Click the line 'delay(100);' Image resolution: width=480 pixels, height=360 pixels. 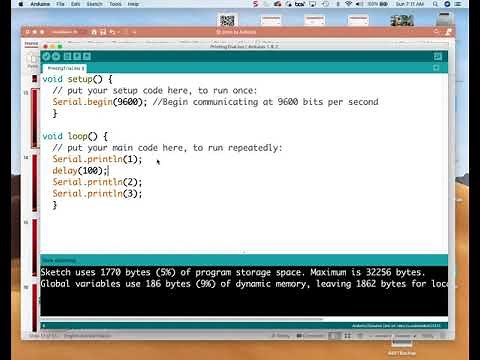click(x=80, y=171)
